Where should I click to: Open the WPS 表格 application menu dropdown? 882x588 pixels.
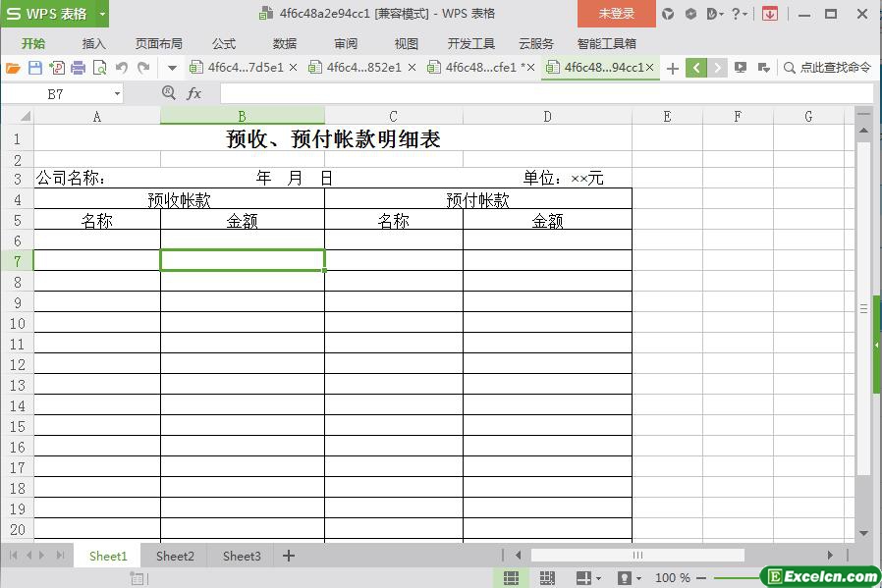click(102, 14)
